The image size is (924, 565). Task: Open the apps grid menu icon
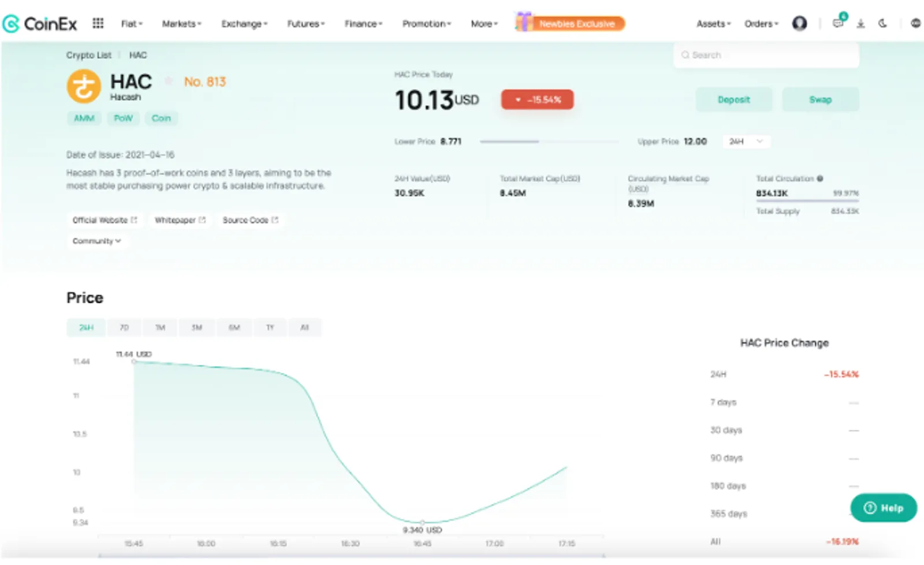tap(98, 23)
